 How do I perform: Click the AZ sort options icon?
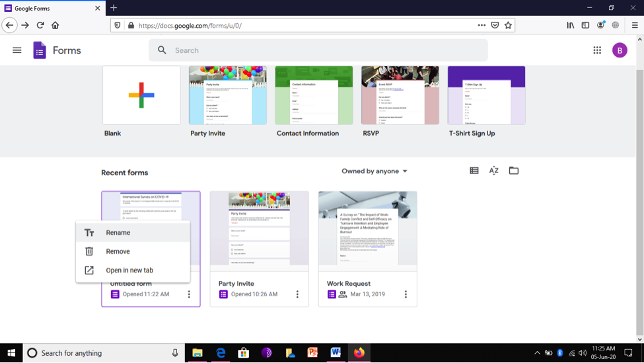pos(493,171)
